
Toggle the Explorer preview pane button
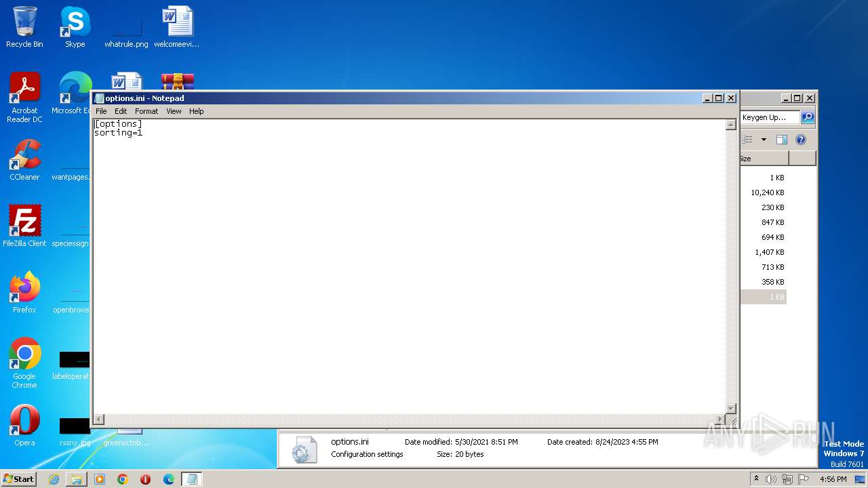781,140
